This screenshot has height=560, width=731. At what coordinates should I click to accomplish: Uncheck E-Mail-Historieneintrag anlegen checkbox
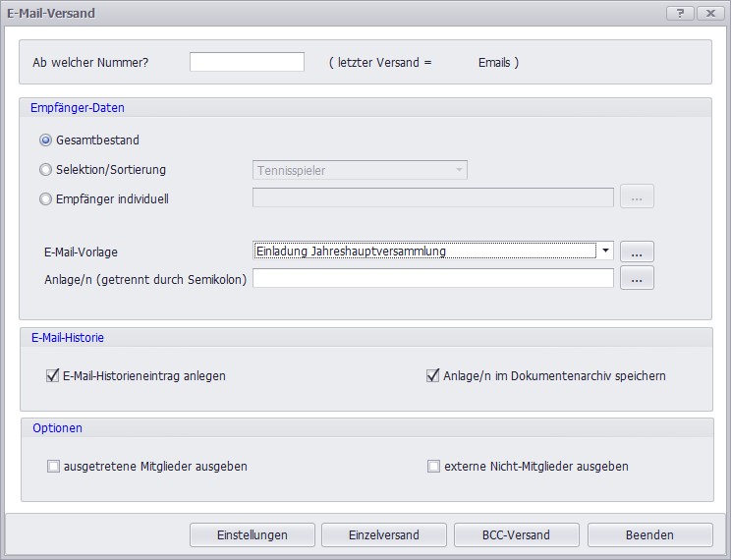point(53,375)
